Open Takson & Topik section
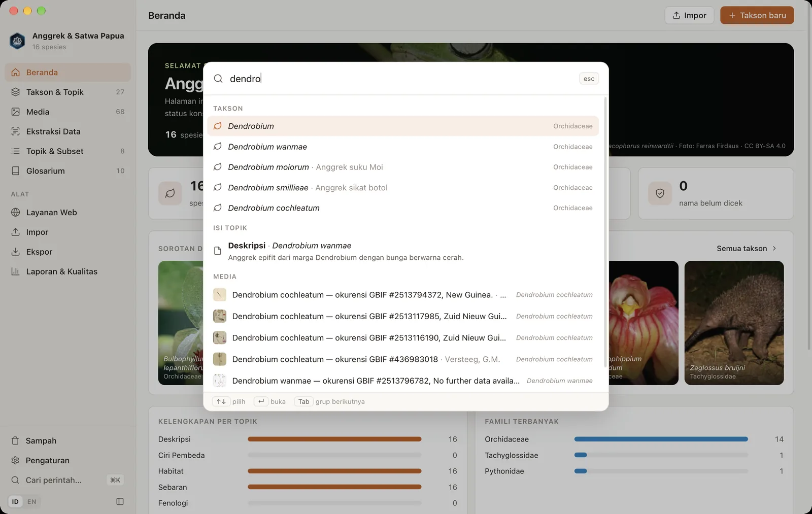This screenshot has height=514, width=812. (67, 92)
